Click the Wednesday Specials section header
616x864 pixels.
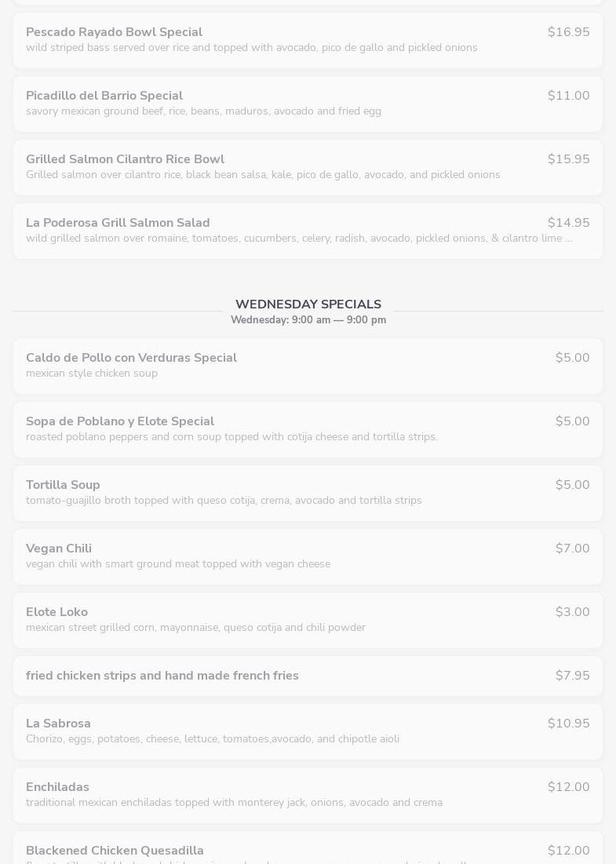(308, 304)
